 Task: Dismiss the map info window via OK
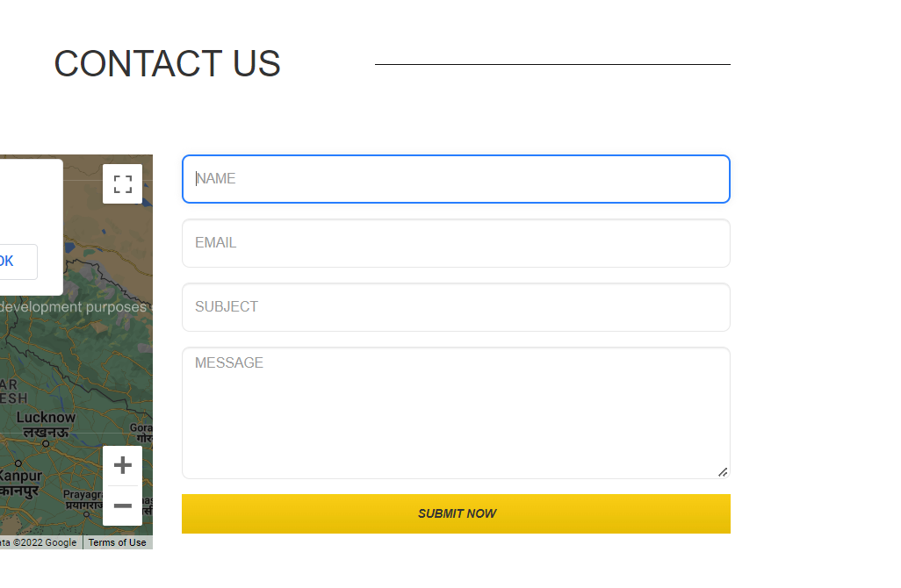point(5,262)
